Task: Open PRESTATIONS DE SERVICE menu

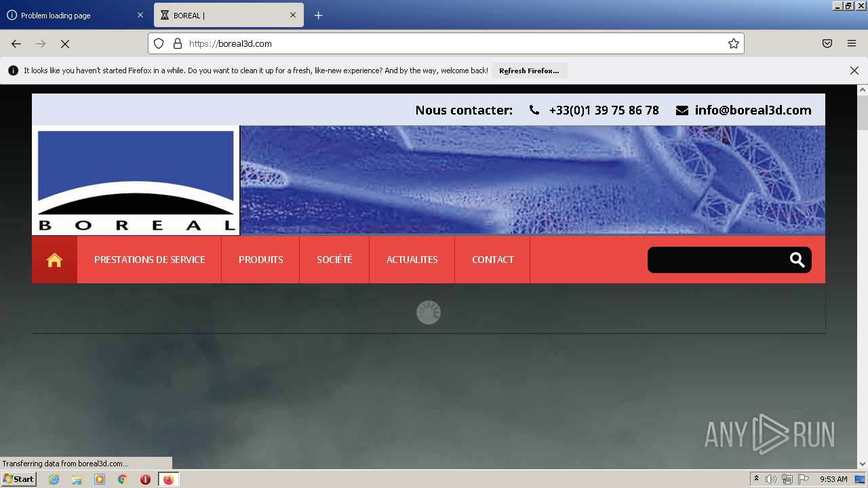Action: [149, 260]
